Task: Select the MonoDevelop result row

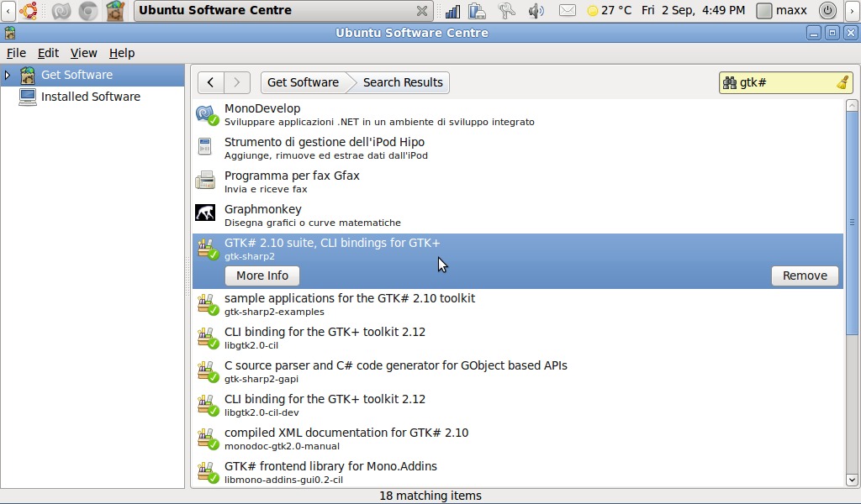Action: click(517, 114)
